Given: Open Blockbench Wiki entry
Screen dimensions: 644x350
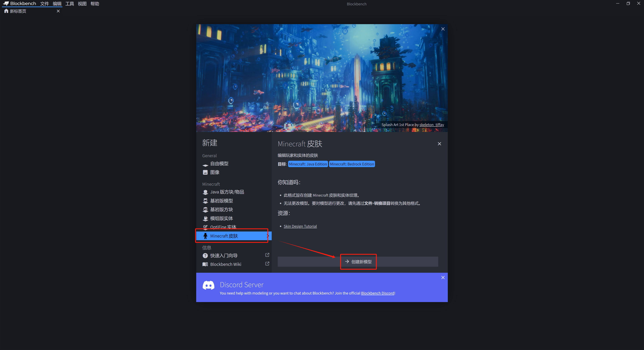Looking at the screenshot, I should click(x=234, y=264).
